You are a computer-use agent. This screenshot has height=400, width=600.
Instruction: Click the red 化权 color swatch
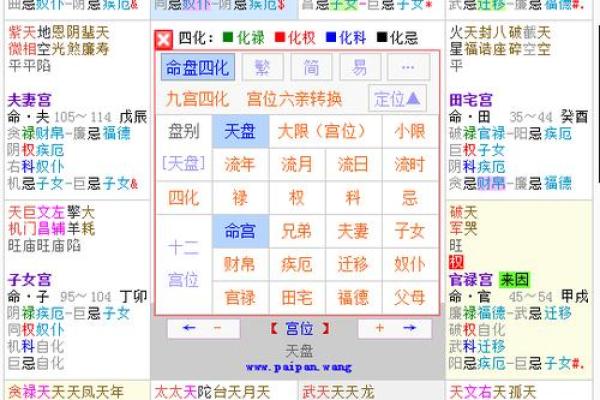[280, 37]
